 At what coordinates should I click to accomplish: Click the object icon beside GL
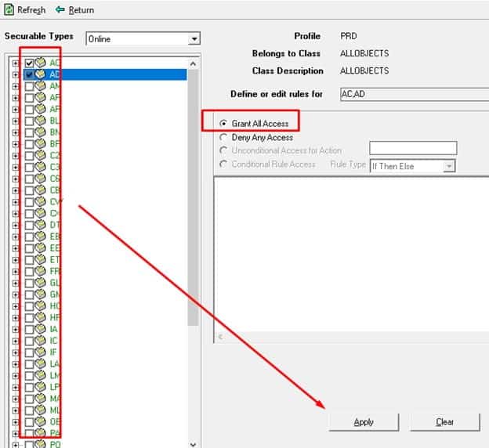(40, 283)
